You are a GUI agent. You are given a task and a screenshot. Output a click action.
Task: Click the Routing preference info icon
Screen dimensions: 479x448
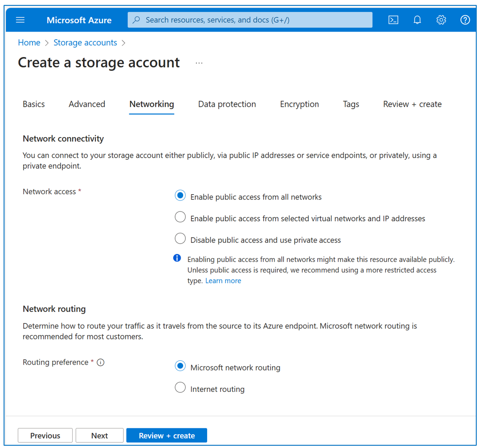tap(101, 362)
